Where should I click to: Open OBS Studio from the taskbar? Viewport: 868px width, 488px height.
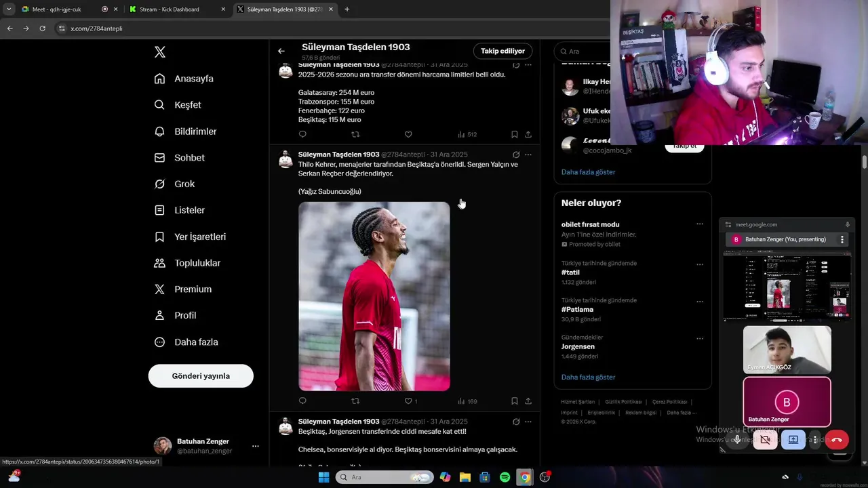tap(545, 477)
